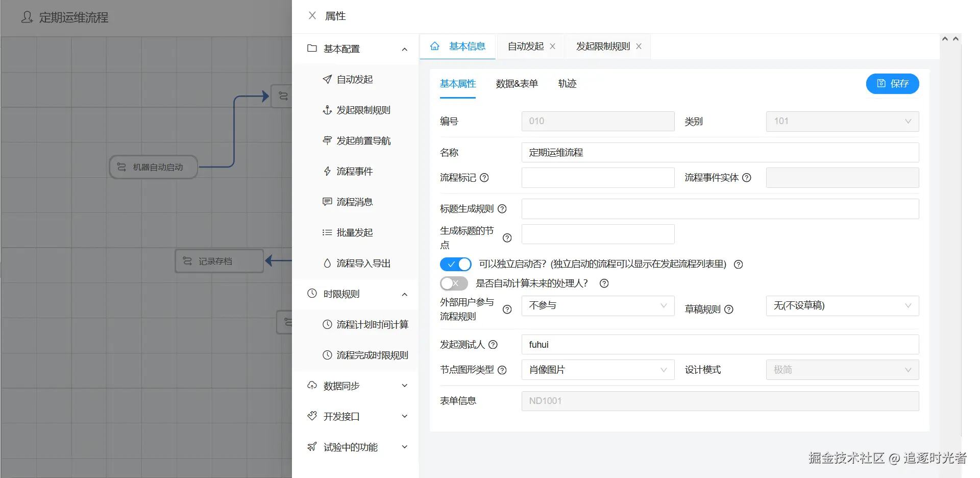Click the X icon to close 属性 panel
Image resolution: width=980 pixels, height=478 pixels.
[x=312, y=16]
